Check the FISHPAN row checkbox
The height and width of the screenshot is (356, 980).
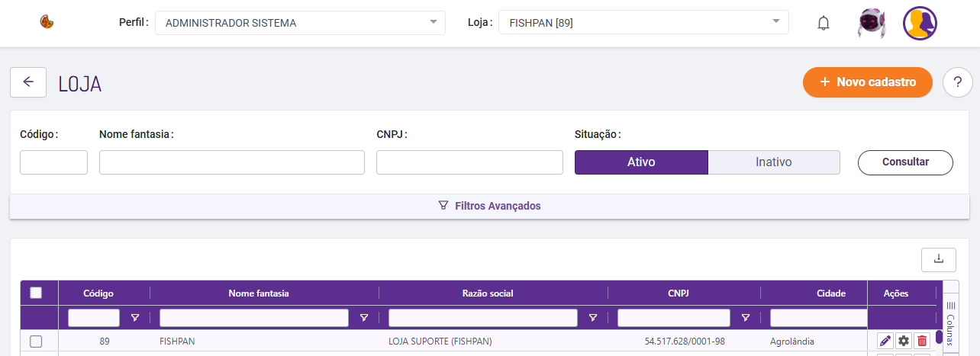(x=35, y=341)
